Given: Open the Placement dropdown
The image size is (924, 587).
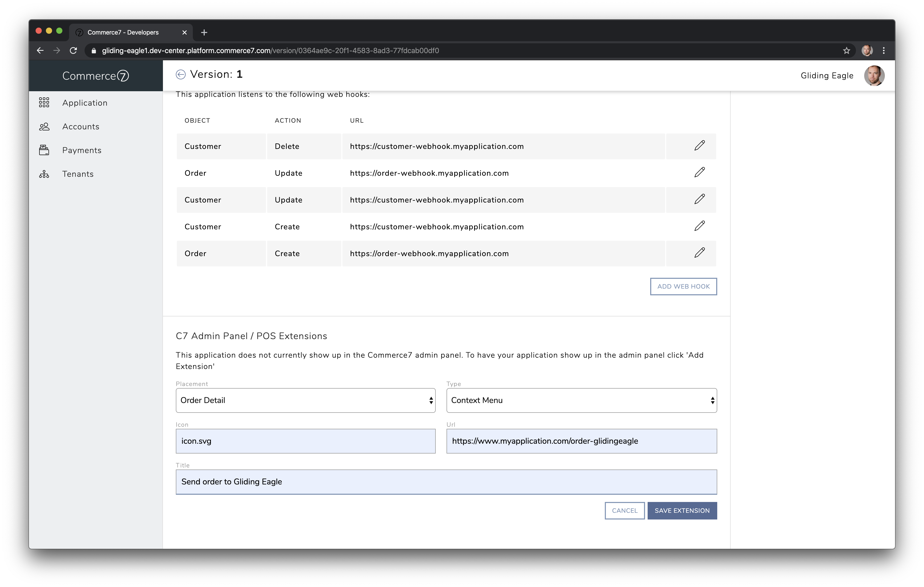Looking at the screenshot, I should [306, 400].
